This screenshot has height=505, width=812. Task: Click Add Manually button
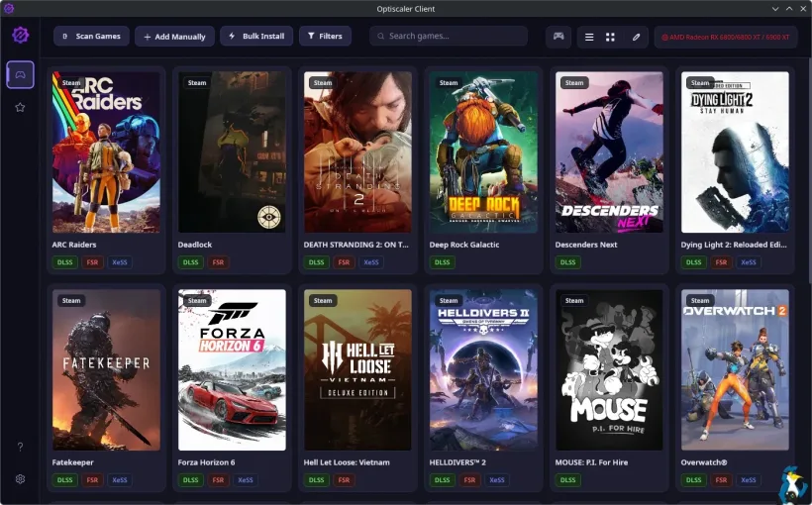click(174, 37)
